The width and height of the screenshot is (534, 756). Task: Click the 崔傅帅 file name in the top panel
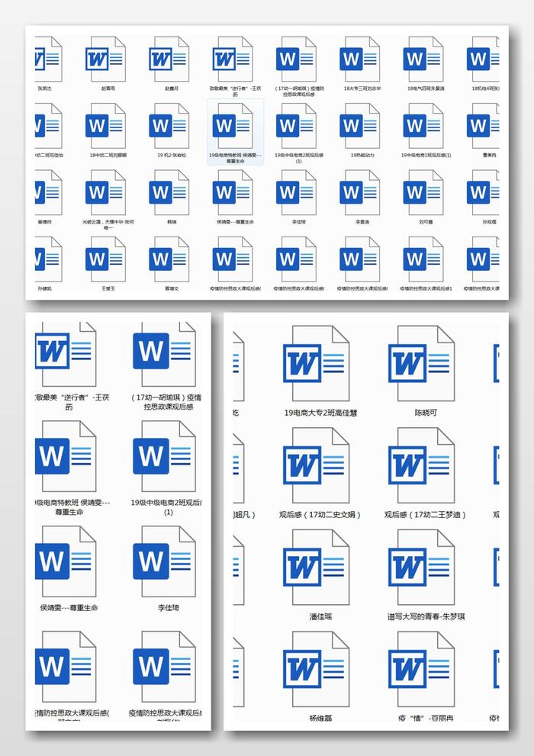[x=44, y=222]
